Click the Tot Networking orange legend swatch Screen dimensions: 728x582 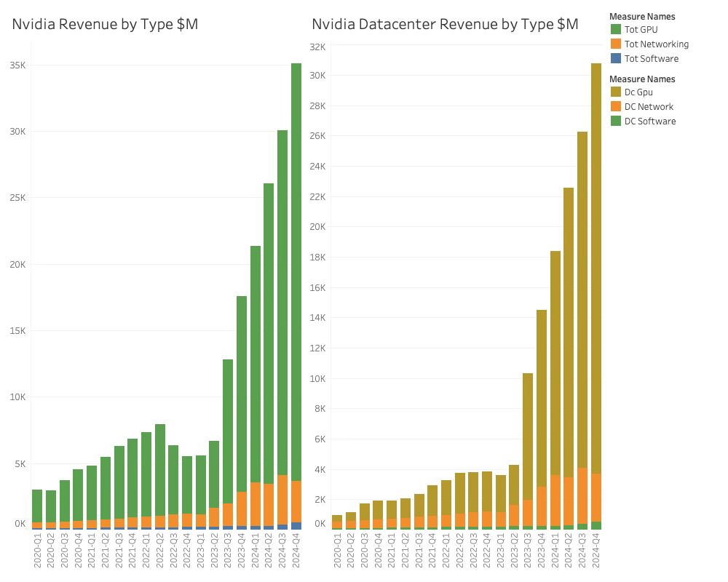coord(616,44)
